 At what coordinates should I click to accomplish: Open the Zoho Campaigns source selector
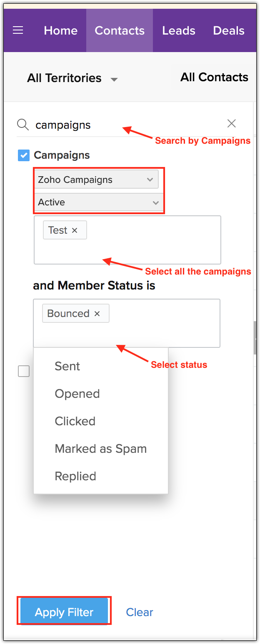tap(97, 180)
